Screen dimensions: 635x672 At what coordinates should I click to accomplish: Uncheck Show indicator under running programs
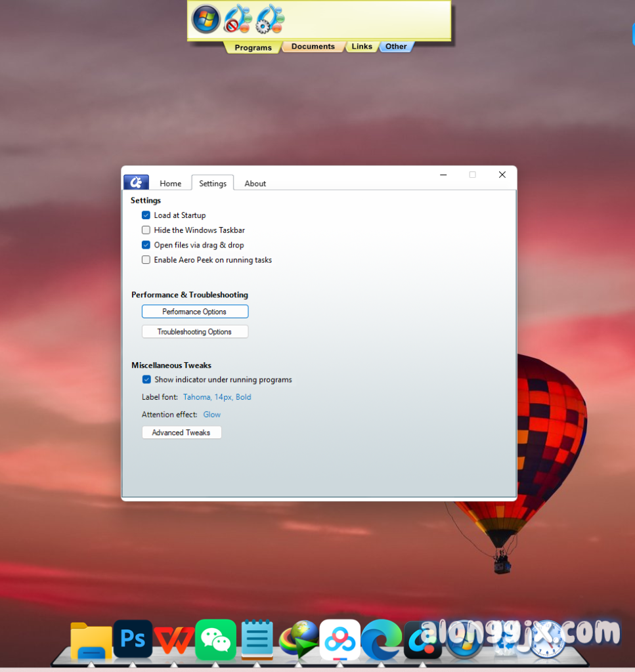point(146,379)
